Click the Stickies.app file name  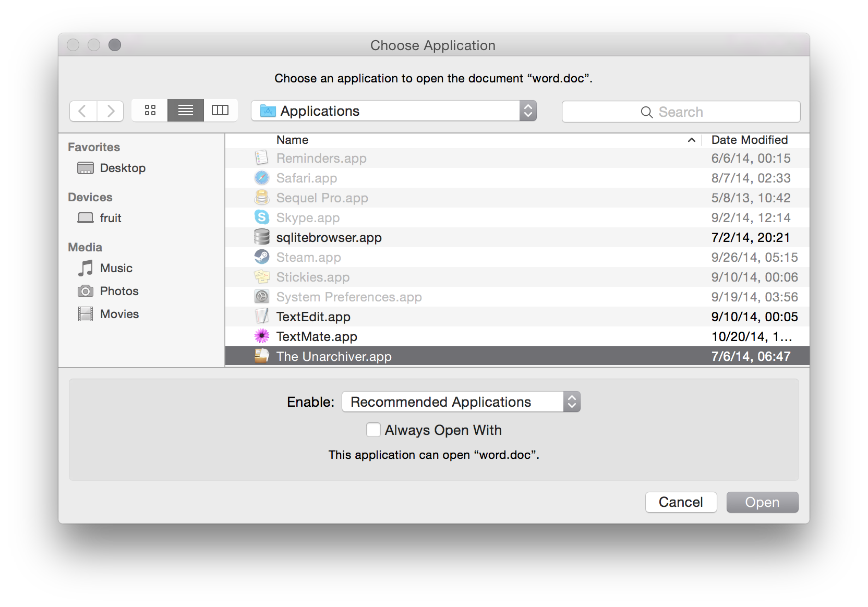tap(313, 277)
